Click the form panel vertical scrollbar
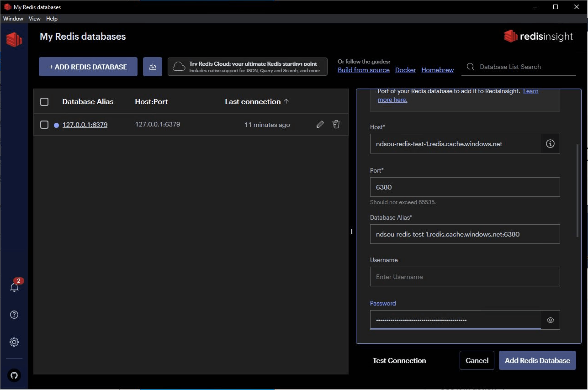This screenshot has height=390, width=588. pos(577,191)
